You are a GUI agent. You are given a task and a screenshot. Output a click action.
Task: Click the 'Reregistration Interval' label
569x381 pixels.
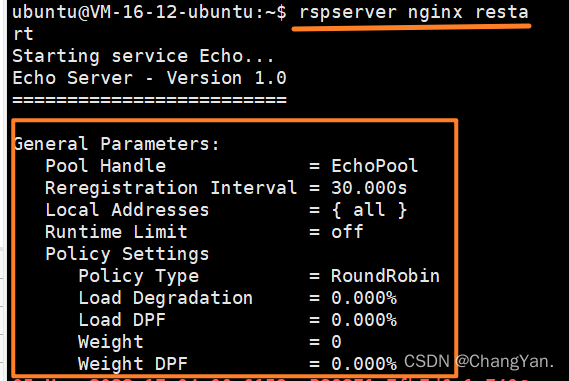pyautogui.click(x=171, y=188)
